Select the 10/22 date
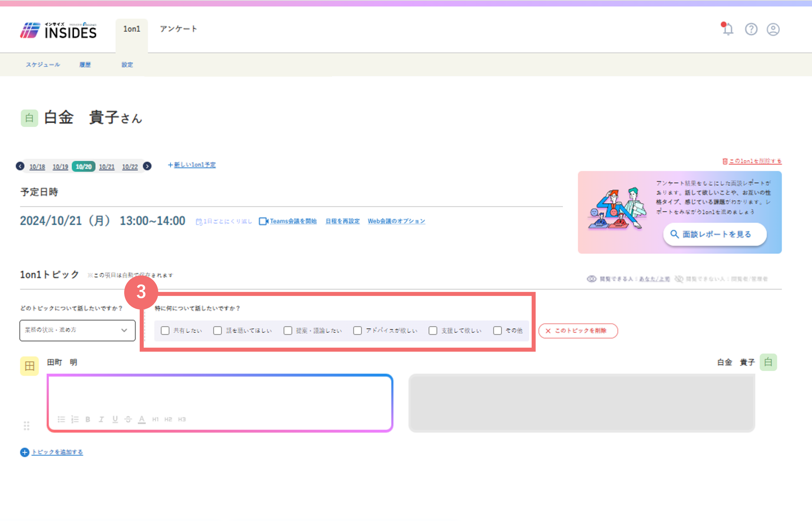The width and height of the screenshot is (812, 521). point(130,167)
